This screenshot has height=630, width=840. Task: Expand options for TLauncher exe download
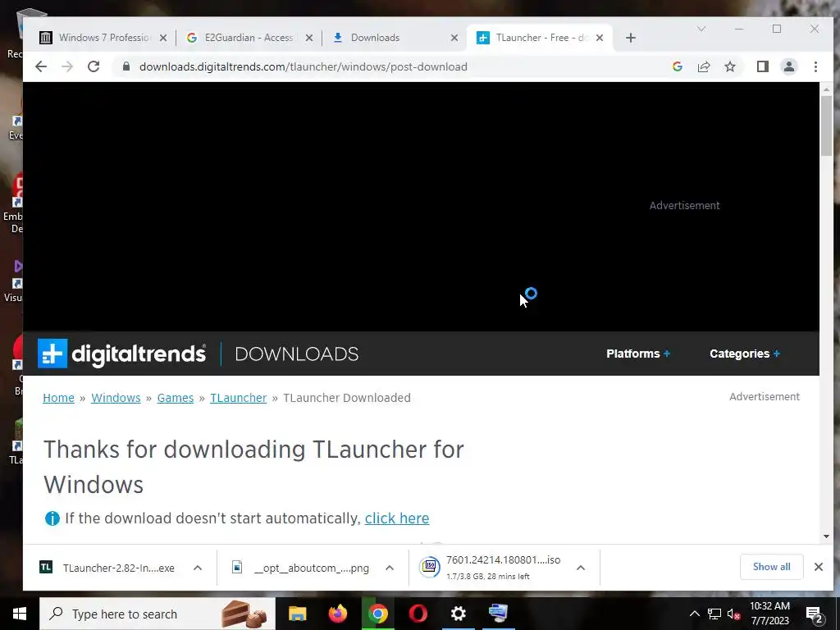point(198,568)
